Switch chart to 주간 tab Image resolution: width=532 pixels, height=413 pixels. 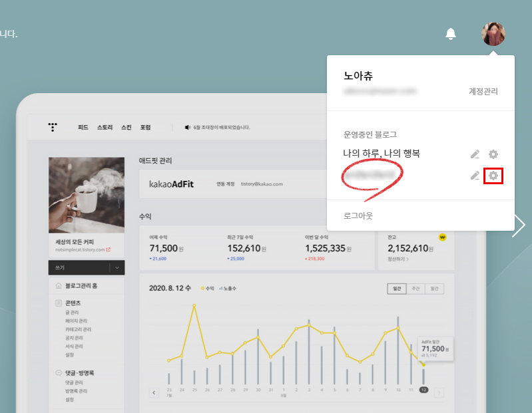coord(415,289)
